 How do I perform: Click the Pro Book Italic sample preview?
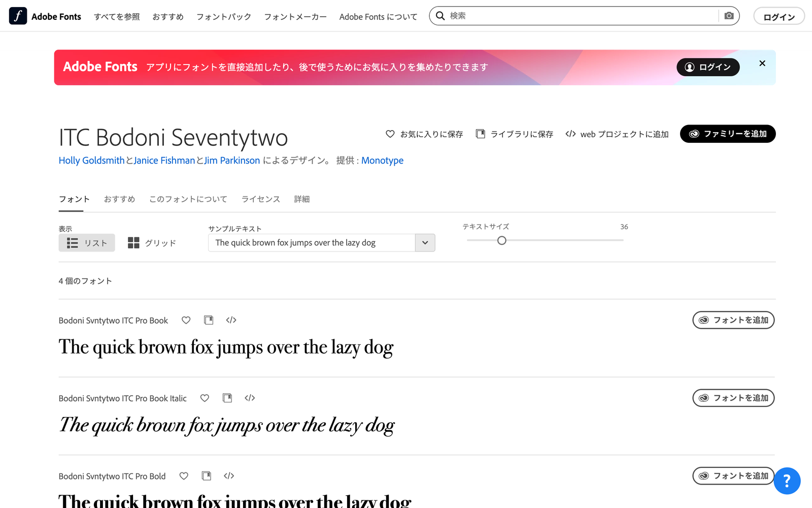click(227, 426)
